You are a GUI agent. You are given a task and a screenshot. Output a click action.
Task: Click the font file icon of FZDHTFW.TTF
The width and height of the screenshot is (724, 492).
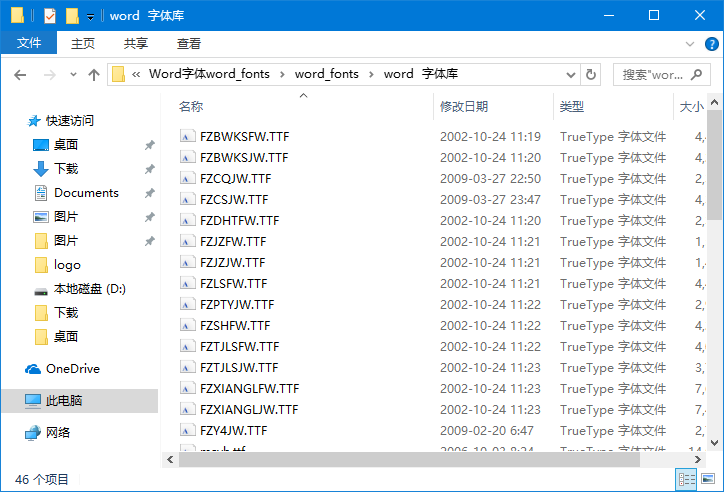(187, 220)
